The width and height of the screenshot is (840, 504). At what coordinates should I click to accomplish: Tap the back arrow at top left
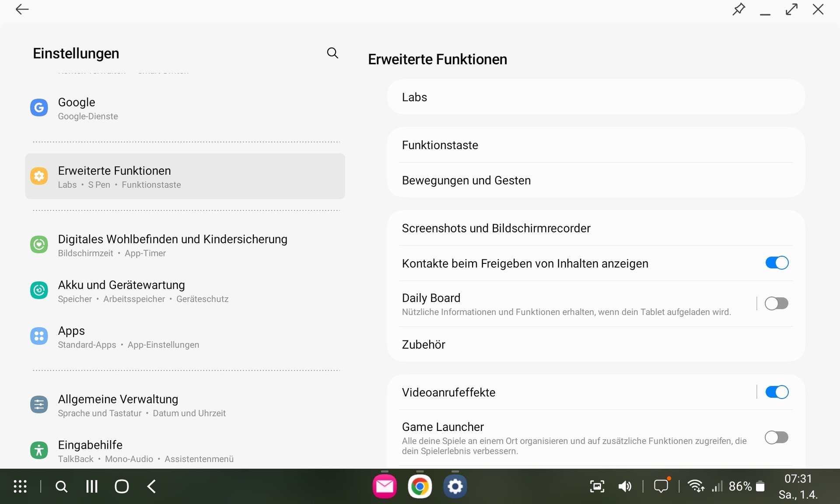(x=22, y=9)
